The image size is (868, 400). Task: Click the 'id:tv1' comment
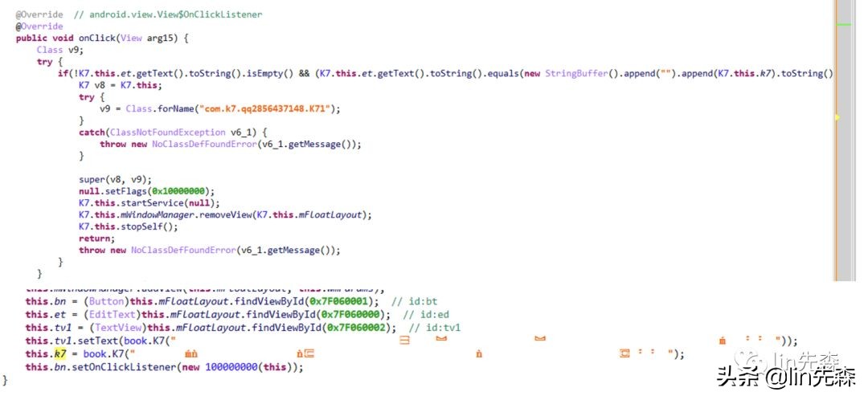[435, 328]
